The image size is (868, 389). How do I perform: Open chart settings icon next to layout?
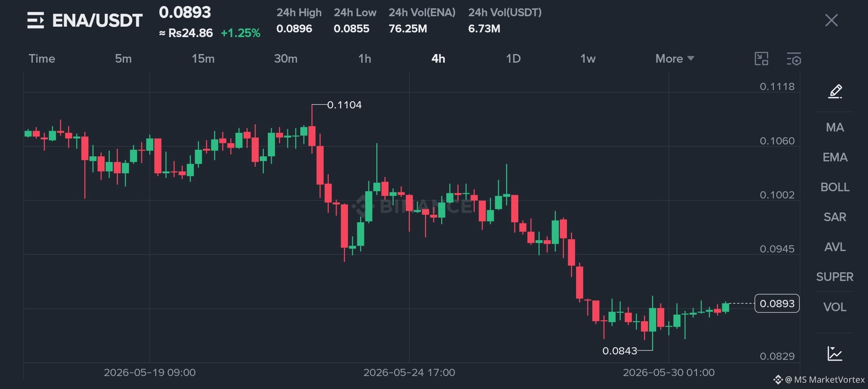793,59
